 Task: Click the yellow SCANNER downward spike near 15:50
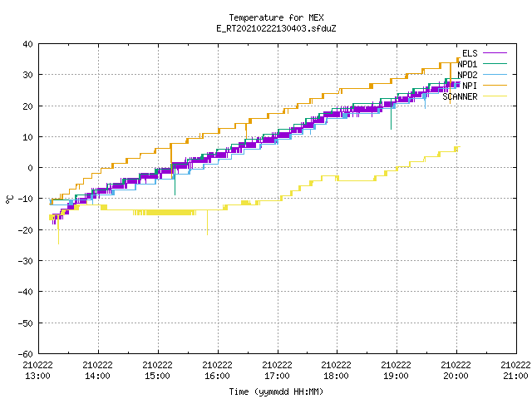(207, 223)
